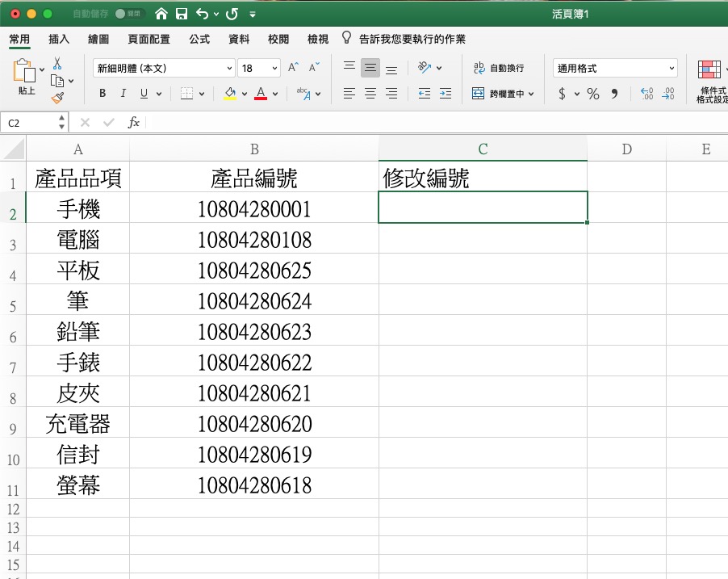The height and width of the screenshot is (579, 728).
Task: Open the 頁面配置 tab
Action: coord(149,39)
